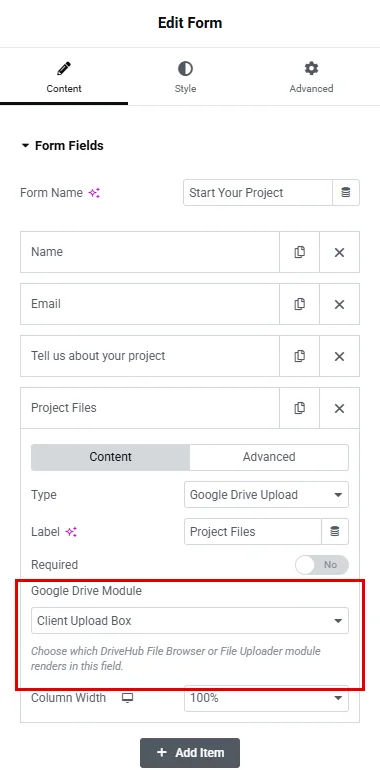
Task: Open the Content tab with pencil icon
Action: click(x=64, y=77)
